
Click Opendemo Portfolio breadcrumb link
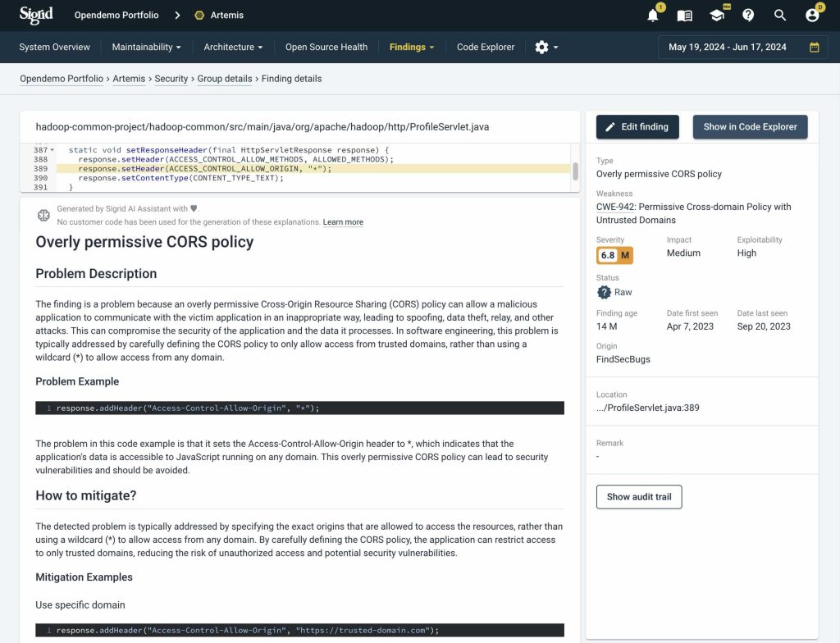coord(62,79)
